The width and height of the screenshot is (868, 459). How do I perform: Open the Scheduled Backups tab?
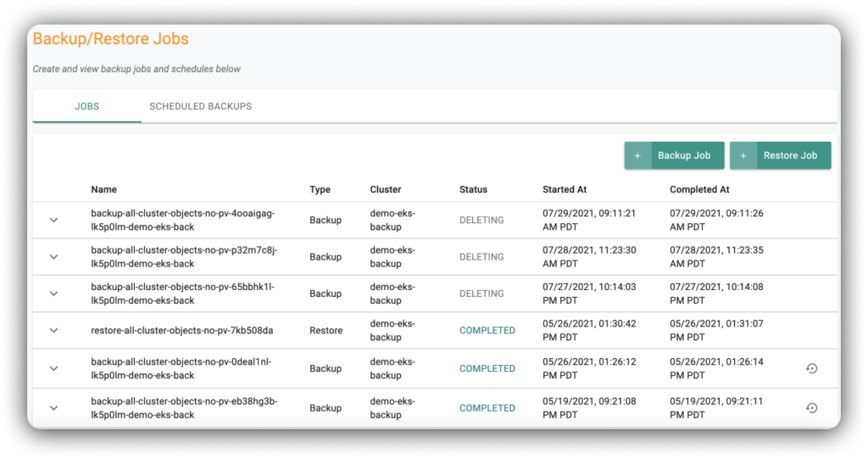pyautogui.click(x=200, y=107)
